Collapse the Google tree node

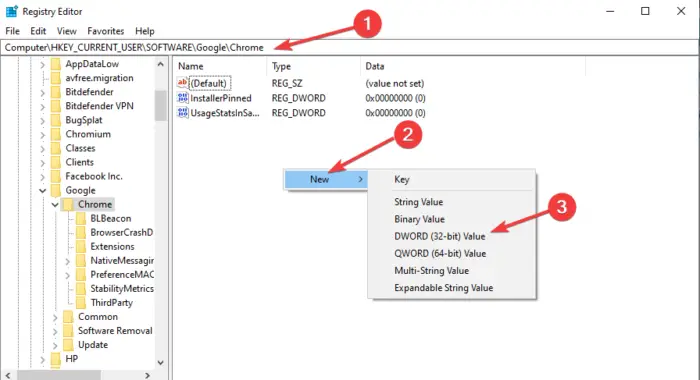pyautogui.click(x=42, y=191)
